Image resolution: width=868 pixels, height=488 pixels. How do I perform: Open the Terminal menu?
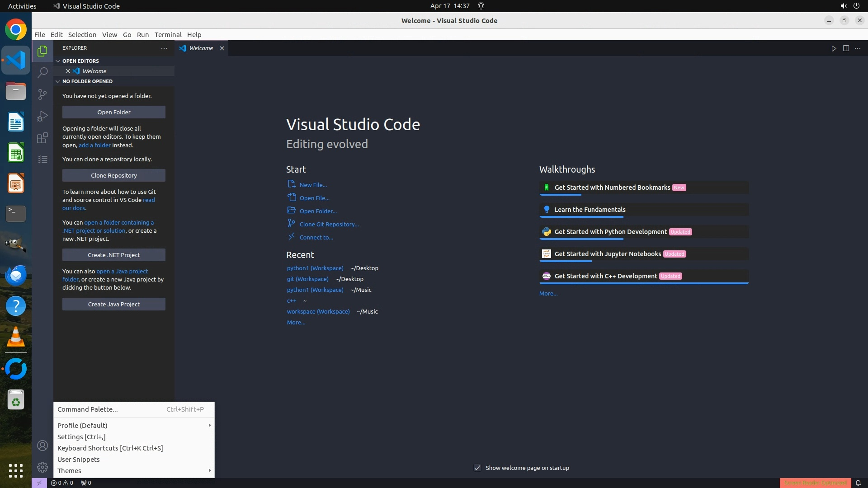168,35
